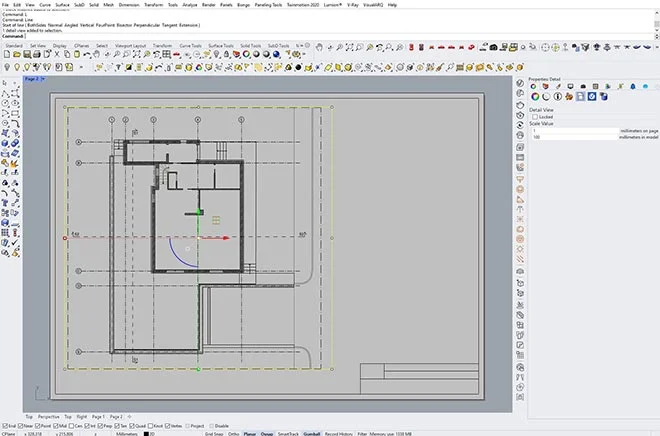Click the black sphere icon in second toolbar
The height and width of the screenshot is (436, 660).
click(x=298, y=67)
